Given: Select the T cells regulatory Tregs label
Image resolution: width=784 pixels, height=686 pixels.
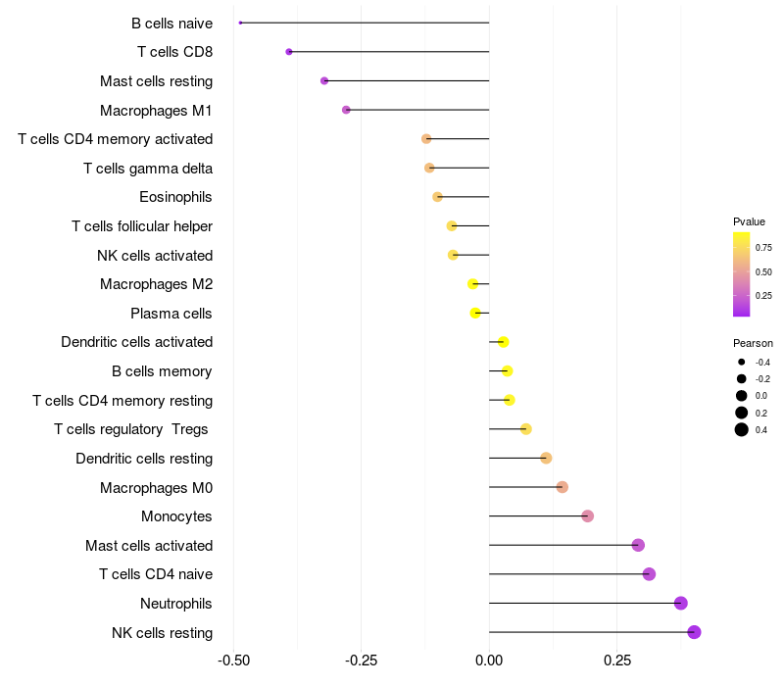Looking at the screenshot, I should click(132, 429).
